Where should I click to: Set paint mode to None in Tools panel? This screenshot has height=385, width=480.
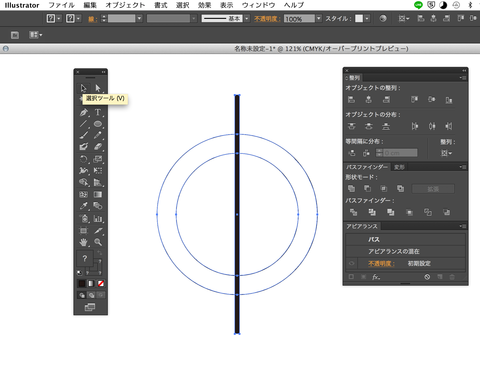pyautogui.click(x=101, y=283)
